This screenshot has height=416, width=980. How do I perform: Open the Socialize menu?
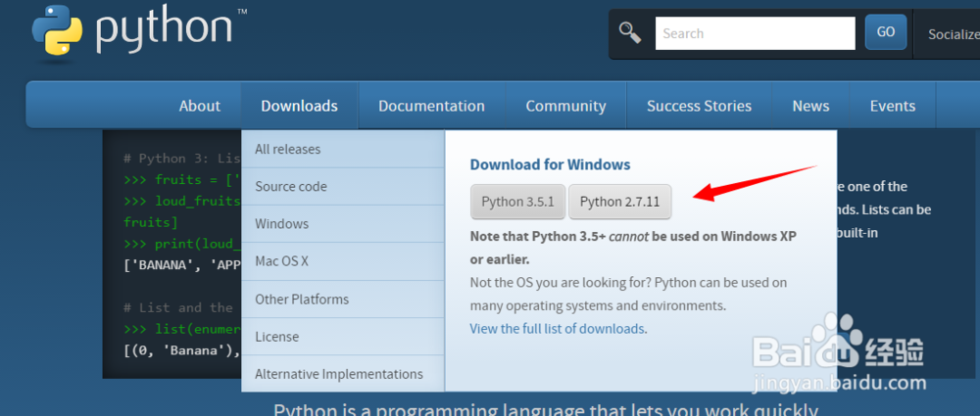[x=954, y=34]
